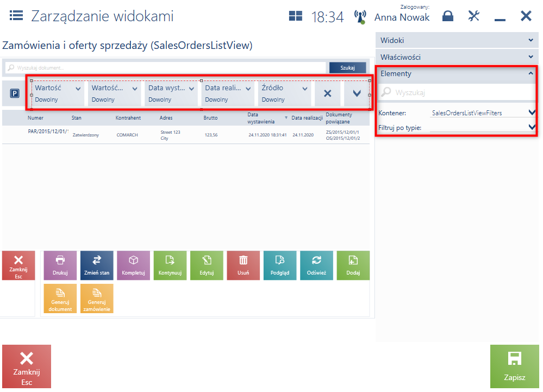Image resolution: width=543 pixels, height=392 pixels.
Task: Sort by the Brutto column header
Action: tap(210, 118)
